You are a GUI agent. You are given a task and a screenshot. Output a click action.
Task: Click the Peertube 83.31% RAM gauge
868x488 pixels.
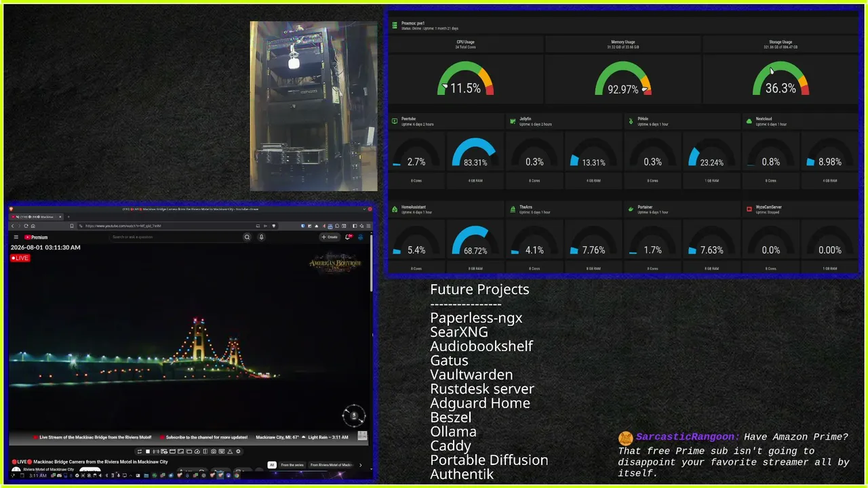[475, 153]
